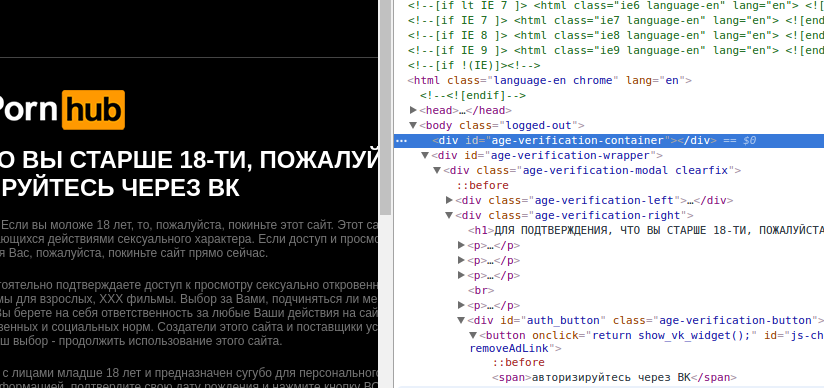Click the onclick value return show_vk_widget()
Viewport: 824px width, 388px height.
pyautogui.click(x=671, y=335)
